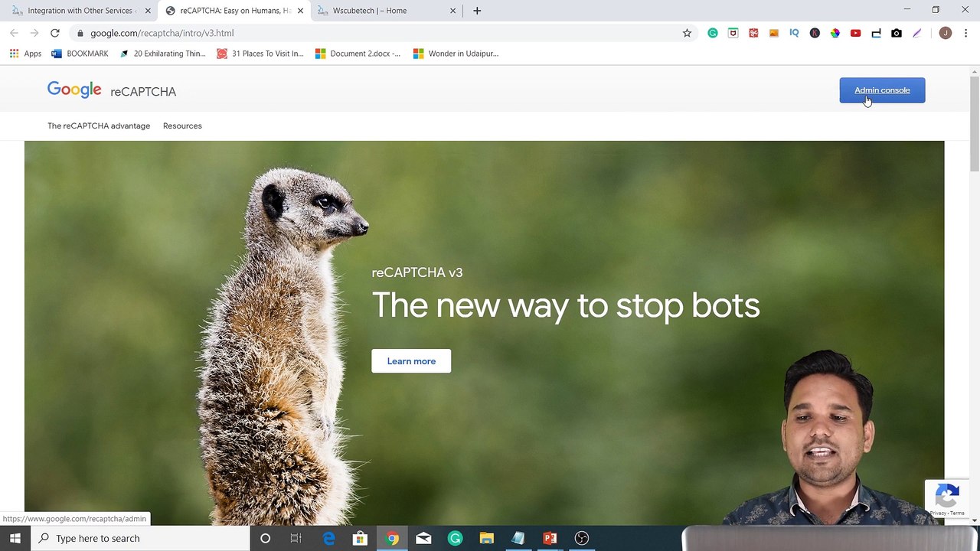Close the Wscubetech Home tab
Screen dimensions: 980x551
(x=452, y=11)
